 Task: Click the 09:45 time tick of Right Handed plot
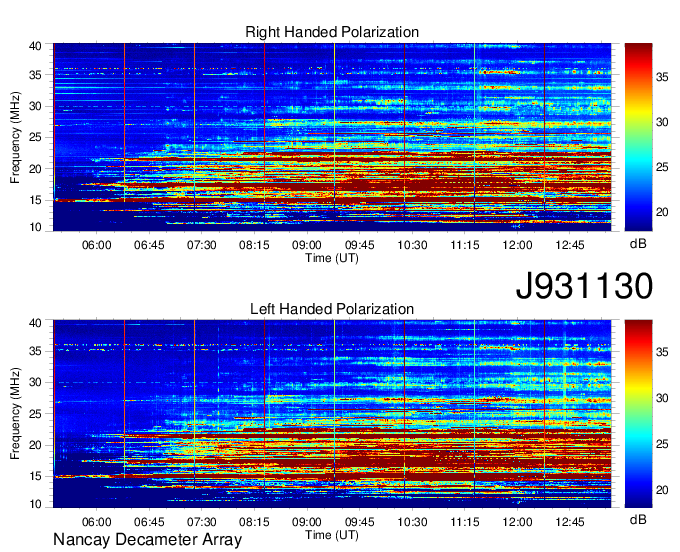click(x=360, y=245)
